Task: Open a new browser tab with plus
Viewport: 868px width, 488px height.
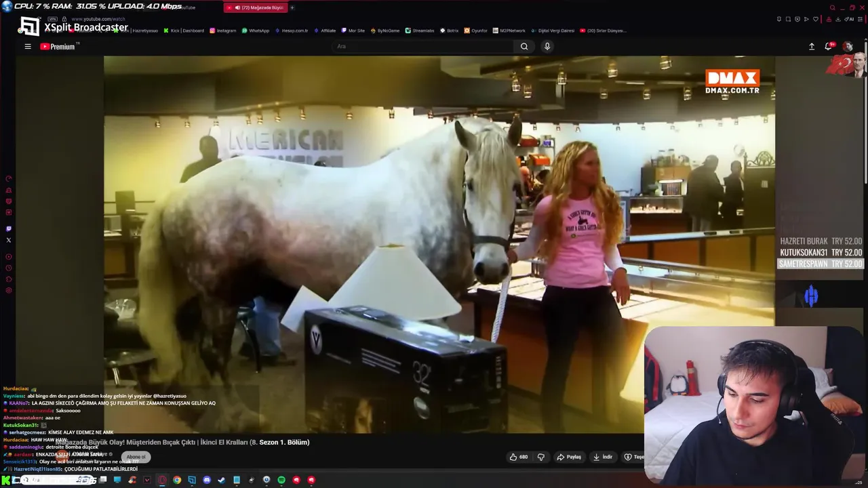Action: (292, 7)
